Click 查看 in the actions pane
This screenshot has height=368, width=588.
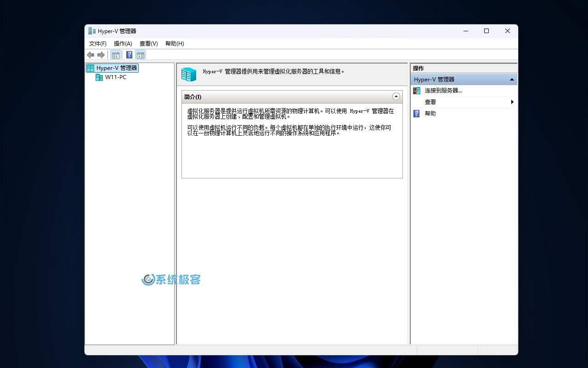coord(430,102)
